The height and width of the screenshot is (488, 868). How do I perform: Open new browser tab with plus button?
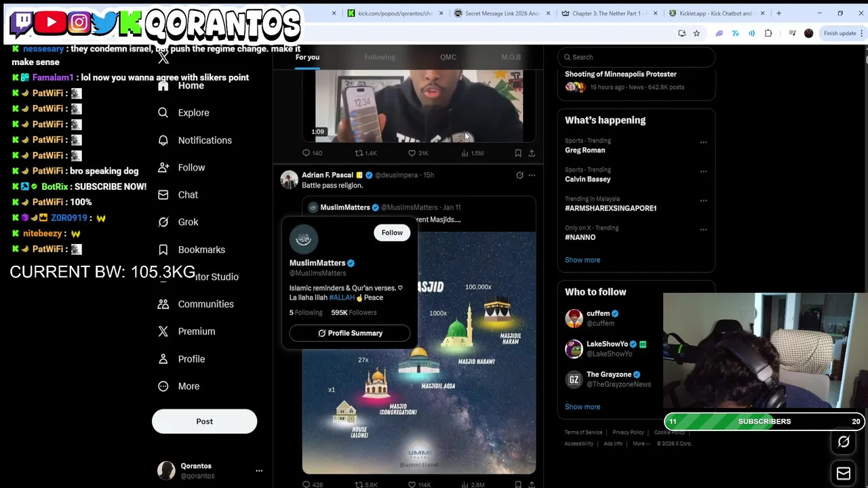778,13
